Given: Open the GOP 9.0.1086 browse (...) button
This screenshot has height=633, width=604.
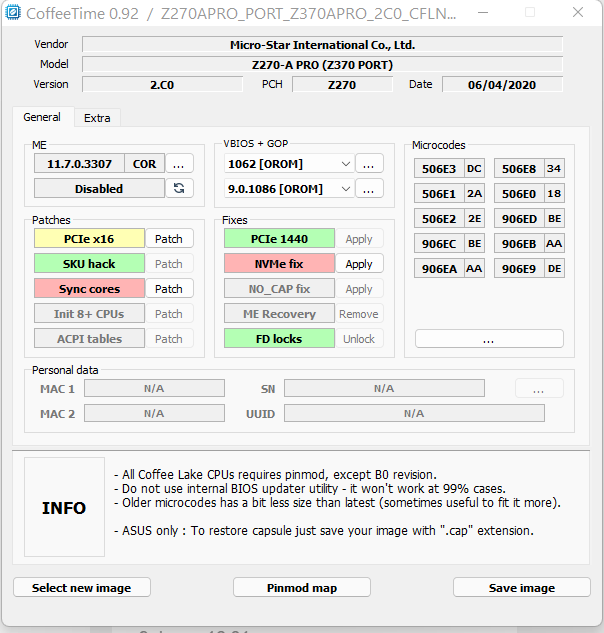Looking at the screenshot, I should pos(369,189).
